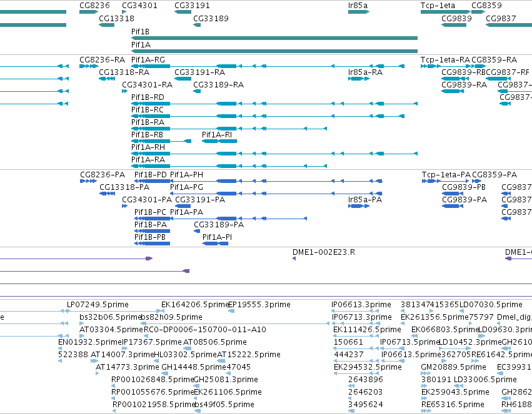Click the DME1-002E23.R clone marker

point(294,259)
